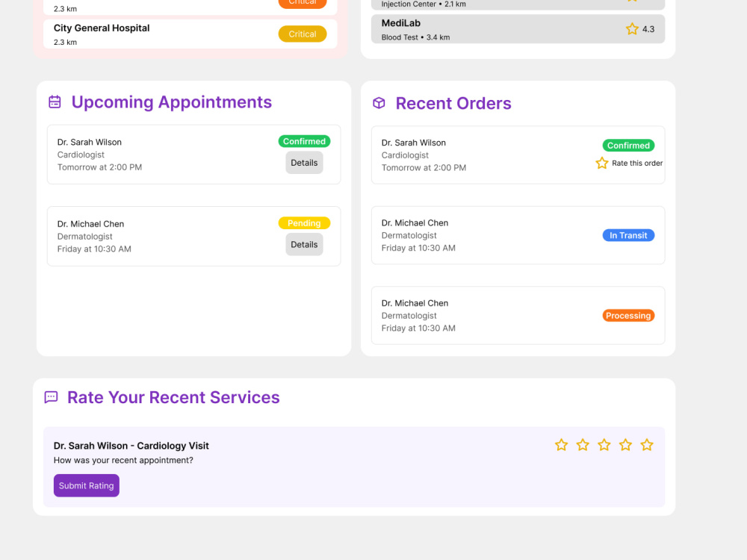
Task: Click the Upcoming Appointments heading
Action: pos(172,102)
